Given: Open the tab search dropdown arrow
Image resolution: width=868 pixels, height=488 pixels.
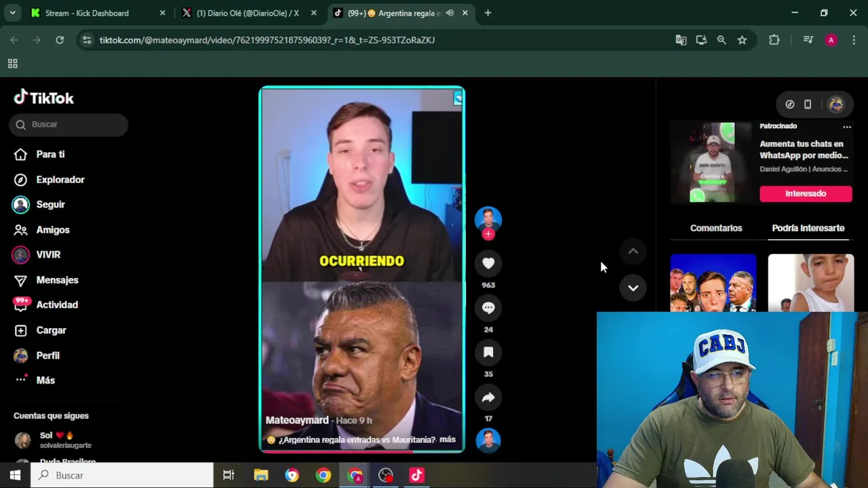Looking at the screenshot, I should click(12, 13).
